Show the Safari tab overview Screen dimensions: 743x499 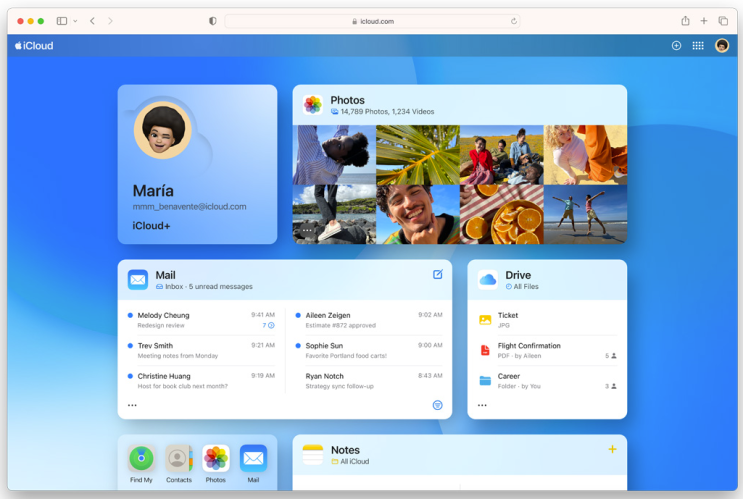click(723, 21)
